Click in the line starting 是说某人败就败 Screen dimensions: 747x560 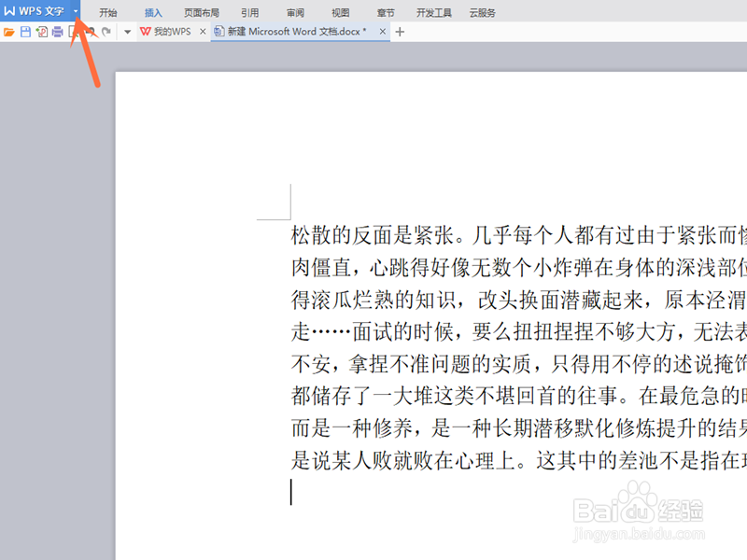(x=519, y=460)
